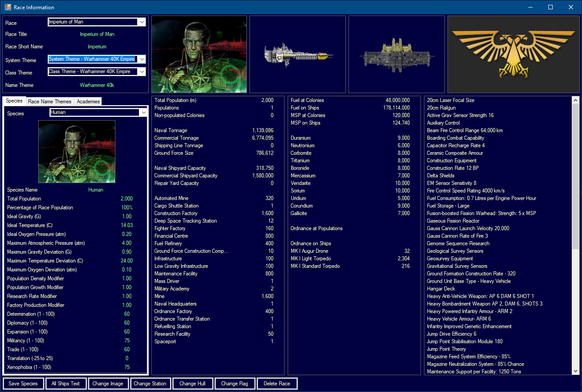Open the System Theme dropdown
Image resolution: width=582 pixels, height=392 pixels.
[x=142, y=59]
